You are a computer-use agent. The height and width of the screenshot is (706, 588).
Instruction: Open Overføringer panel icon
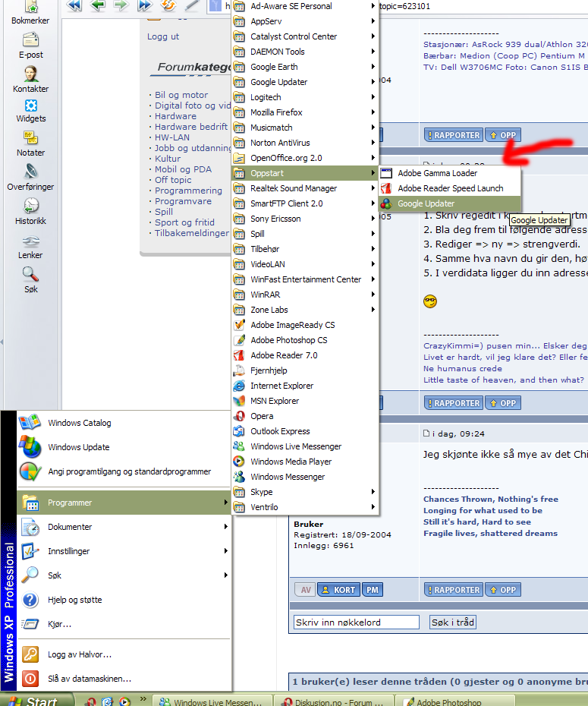[x=30, y=172]
